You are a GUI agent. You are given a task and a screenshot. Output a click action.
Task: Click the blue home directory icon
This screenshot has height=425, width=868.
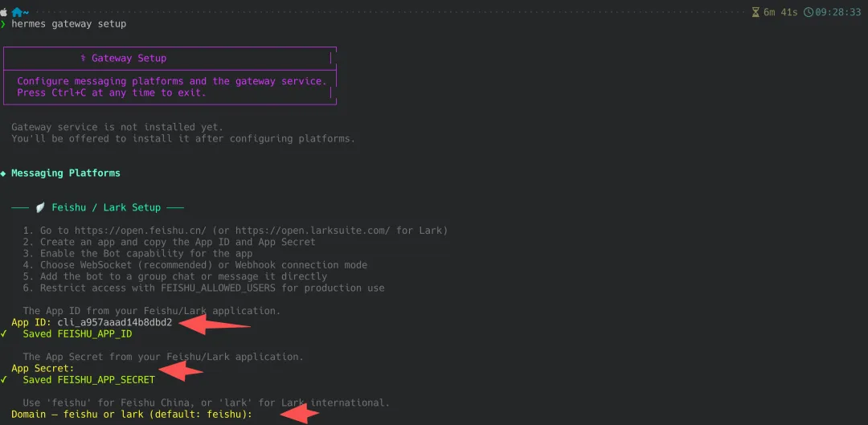click(17, 11)
